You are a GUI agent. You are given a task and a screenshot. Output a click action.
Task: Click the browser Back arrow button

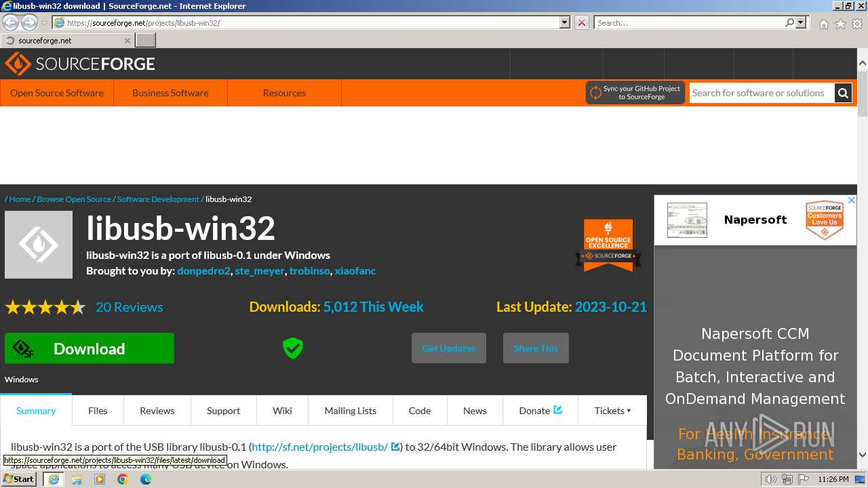click(10, 22)
